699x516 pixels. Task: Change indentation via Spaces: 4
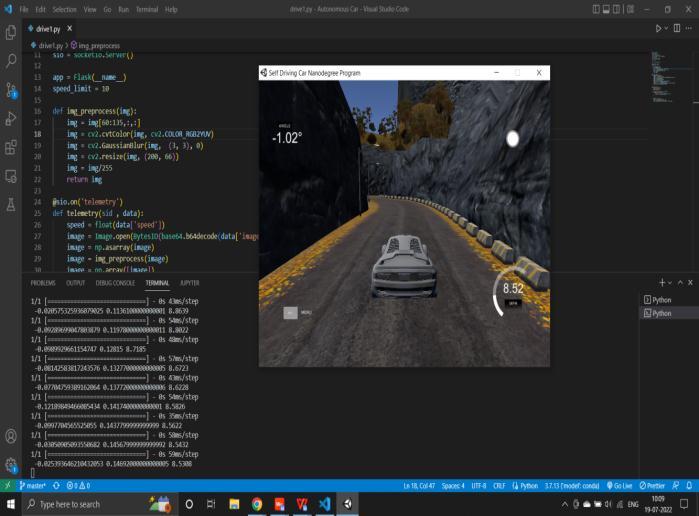click(x=453, y=486)
